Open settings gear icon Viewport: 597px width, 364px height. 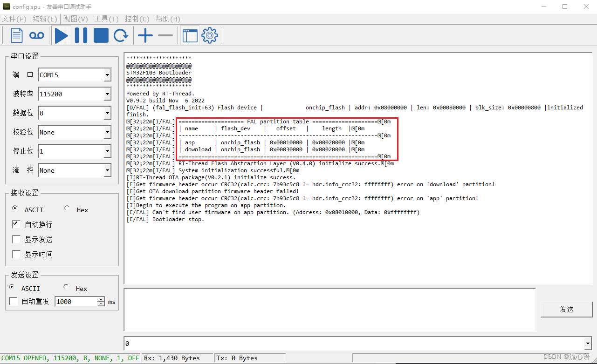pos(210,35)
